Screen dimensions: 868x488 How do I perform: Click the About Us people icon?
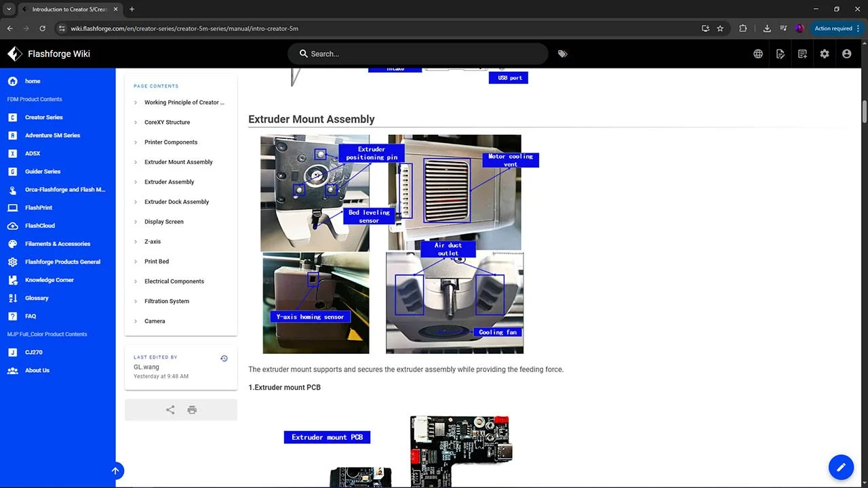click(x=12, y=370)
